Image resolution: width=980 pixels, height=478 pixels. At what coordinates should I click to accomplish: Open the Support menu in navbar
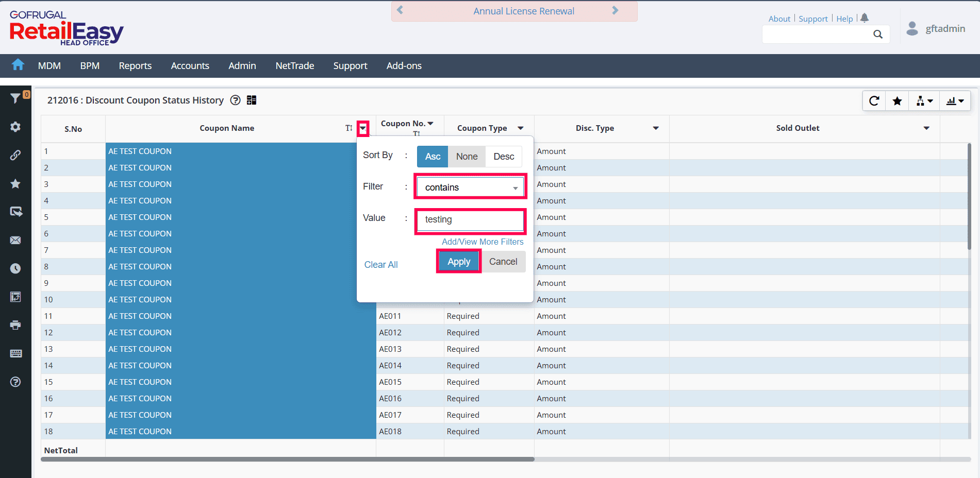pos(351,66)
